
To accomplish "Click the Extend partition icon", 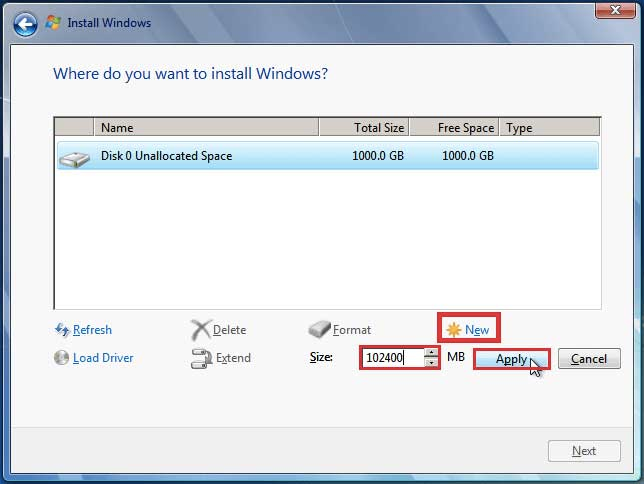I will (202, 358).
